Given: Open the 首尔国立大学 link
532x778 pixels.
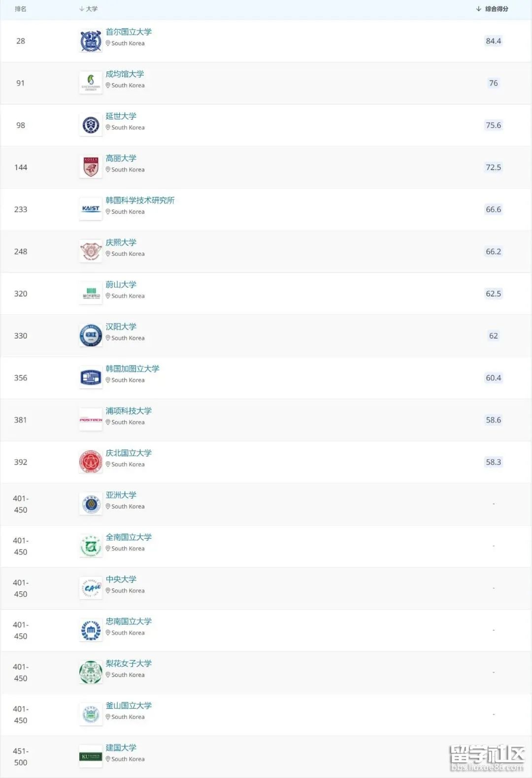Looking at the screenshot, I should (x=129, y=32).
